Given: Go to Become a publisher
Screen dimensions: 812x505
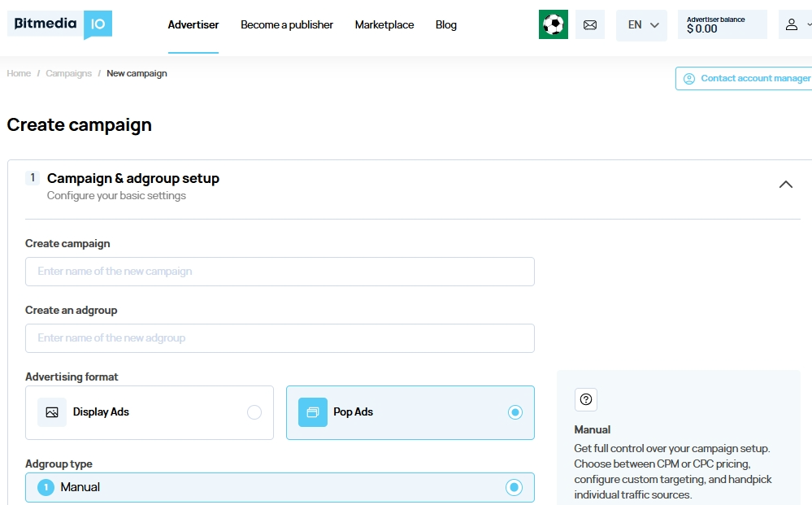Looking at the screenshot, I should click(x=287, y=25).
